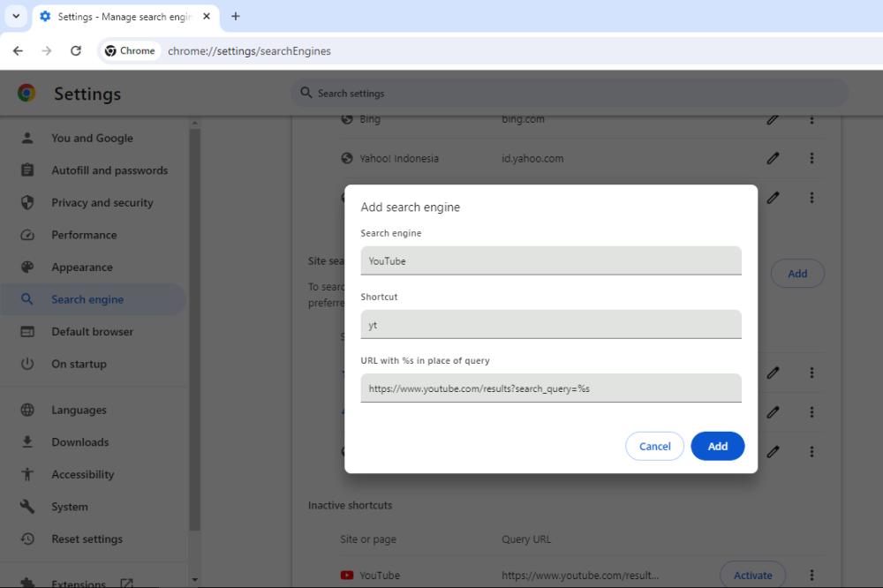Click the Search settings box

tap(570, 93)
